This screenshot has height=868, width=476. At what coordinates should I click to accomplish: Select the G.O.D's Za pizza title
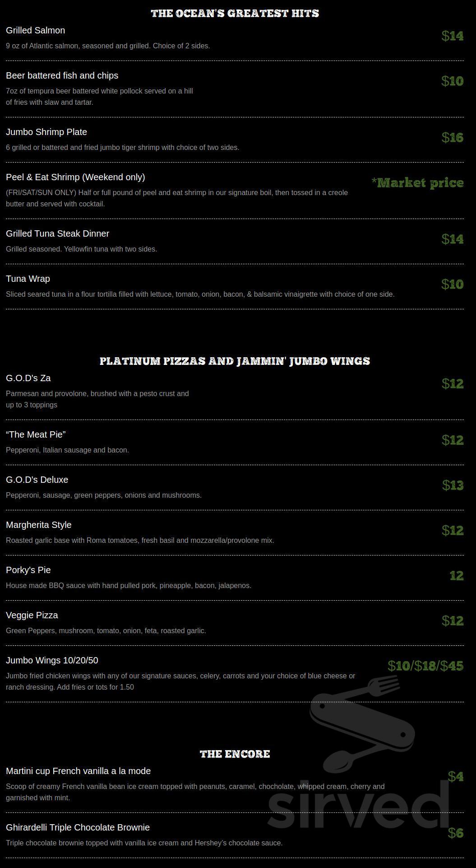coord(28,378)
